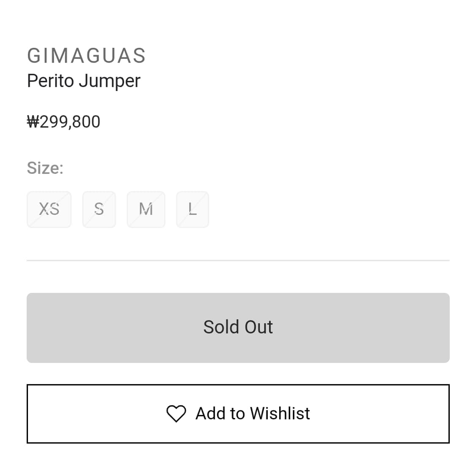Tap the crossed-out S size box
The height and width of the screenshot is (476, 476).
coord(99,209)
